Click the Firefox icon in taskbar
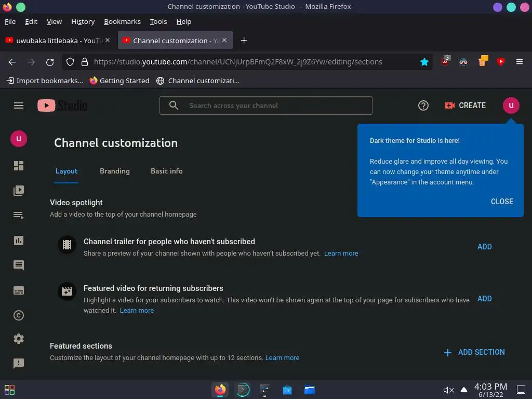Image resolution: width=532 pixels, height=399 pixels. tap(220, 390)
